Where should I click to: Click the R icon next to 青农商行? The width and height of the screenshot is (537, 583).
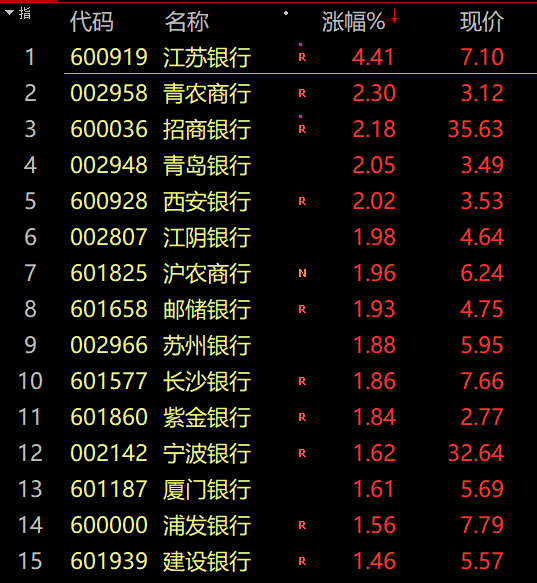coord(302,93)
